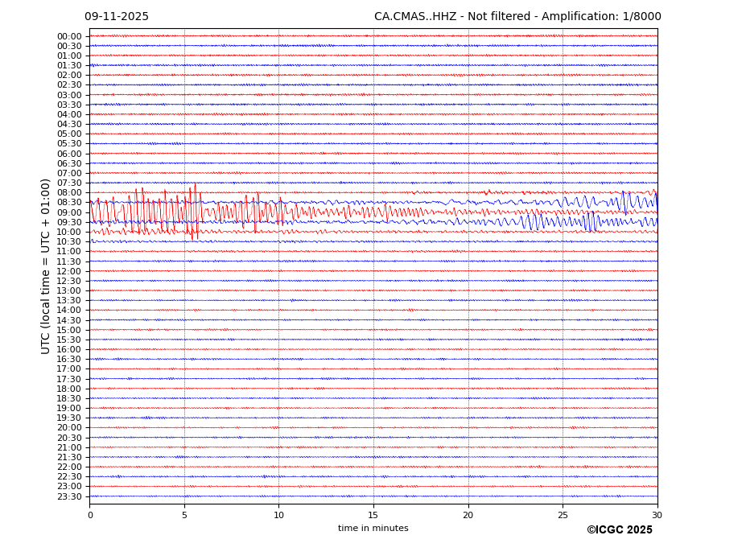Click the 20 minute x-axis tick
The image size is (746, 560).
(468, 515)
